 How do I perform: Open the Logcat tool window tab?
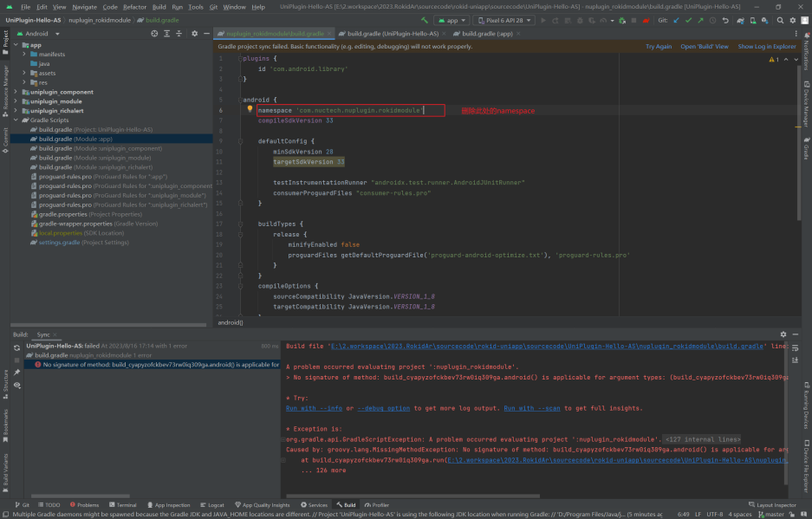click(211, 504)
